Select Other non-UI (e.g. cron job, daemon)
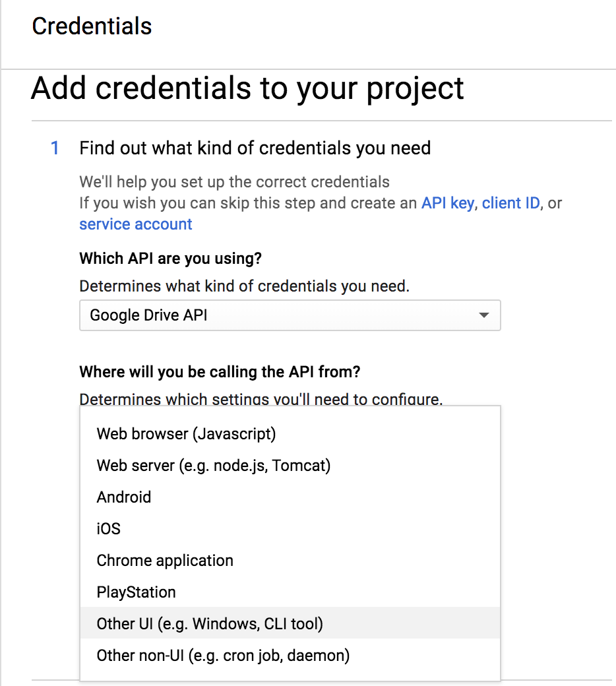The width and height of the screenshot is (616, 686). [x=290, y=656]
